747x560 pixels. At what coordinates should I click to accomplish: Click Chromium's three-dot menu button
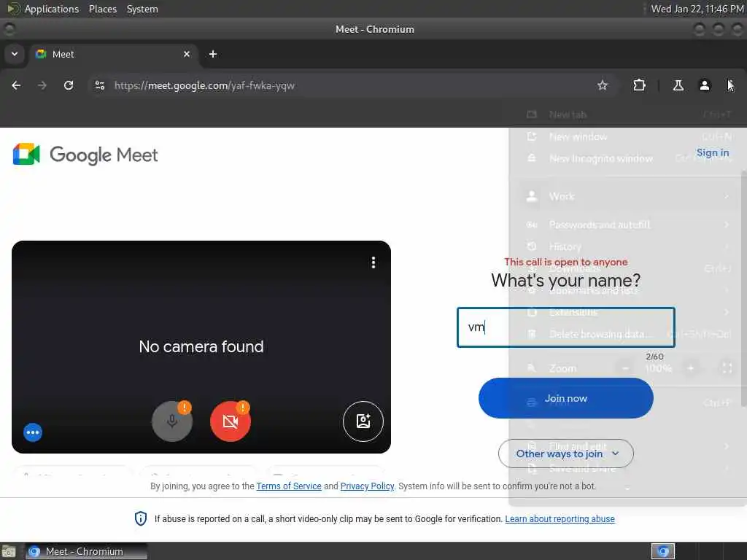point(729,85)
